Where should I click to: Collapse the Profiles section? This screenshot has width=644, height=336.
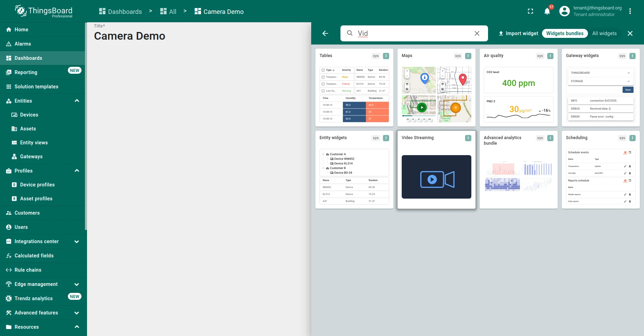[77, 171]
